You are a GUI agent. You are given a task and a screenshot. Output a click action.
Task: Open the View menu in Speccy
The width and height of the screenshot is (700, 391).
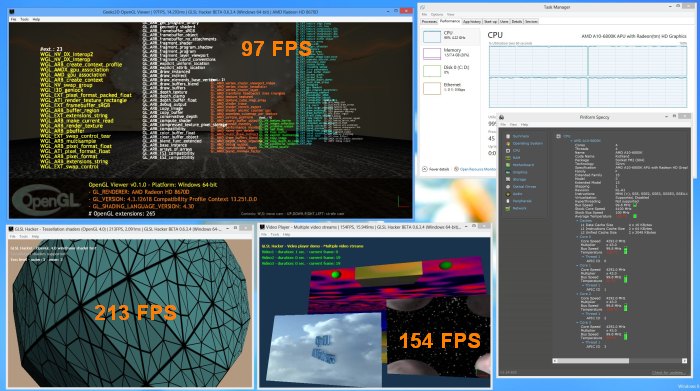pyautogui.click(x=513, y=125)
